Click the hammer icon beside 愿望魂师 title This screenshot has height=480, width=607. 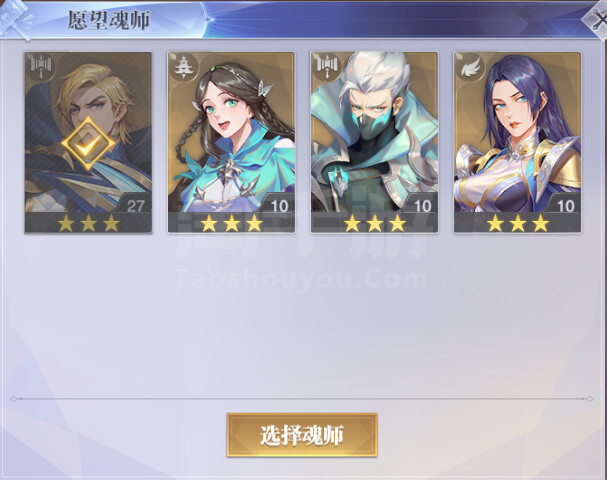[x=16, y=19]
